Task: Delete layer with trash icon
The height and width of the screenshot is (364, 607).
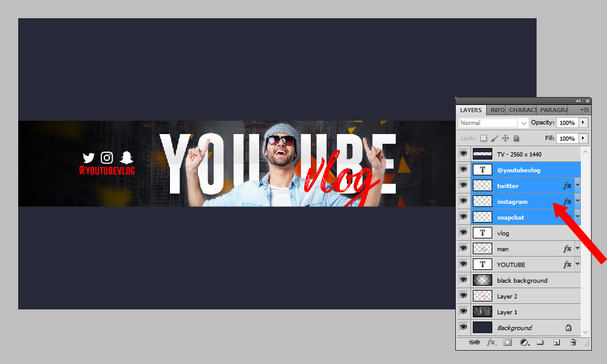Action: point(573,342)
